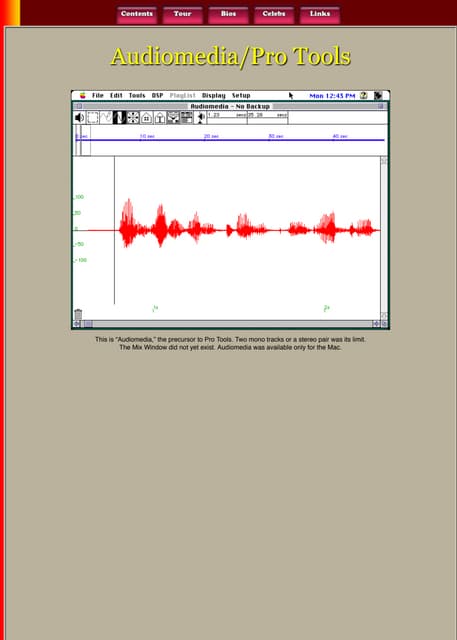Click the Audiomedia - No Backup title

click(x=230, y=106)
